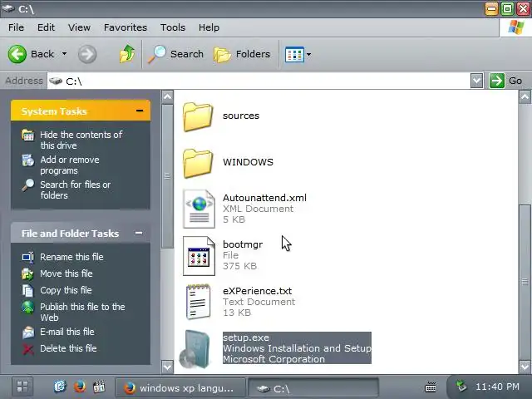Screen dimensions: 532x399
Task: Select the bootmgr file icon
Action: click(199, 255)
